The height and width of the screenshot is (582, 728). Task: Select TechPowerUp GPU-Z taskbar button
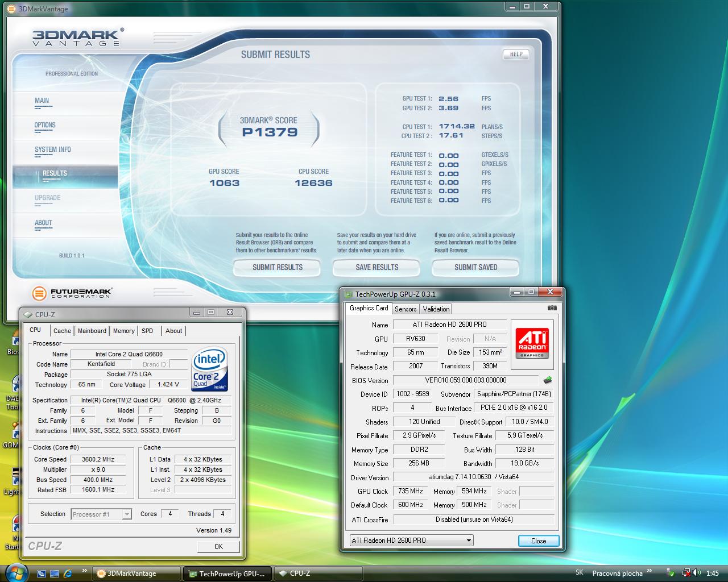point(227,573)
